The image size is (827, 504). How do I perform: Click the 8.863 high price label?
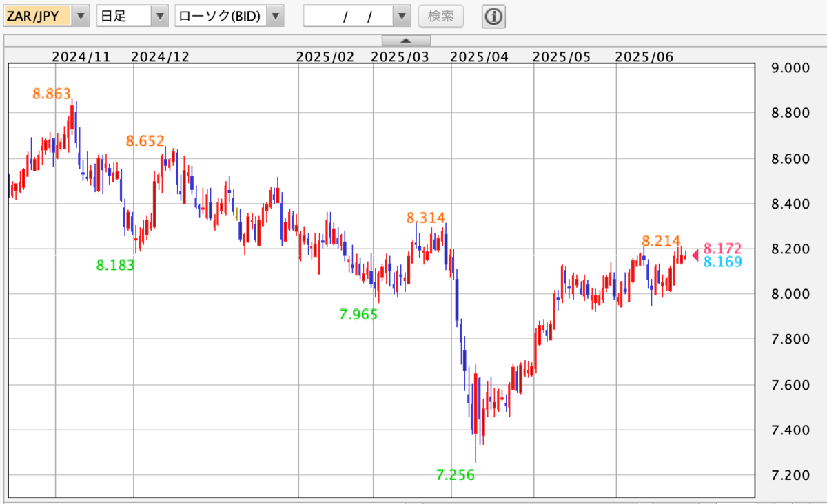[x=52, y=94]
